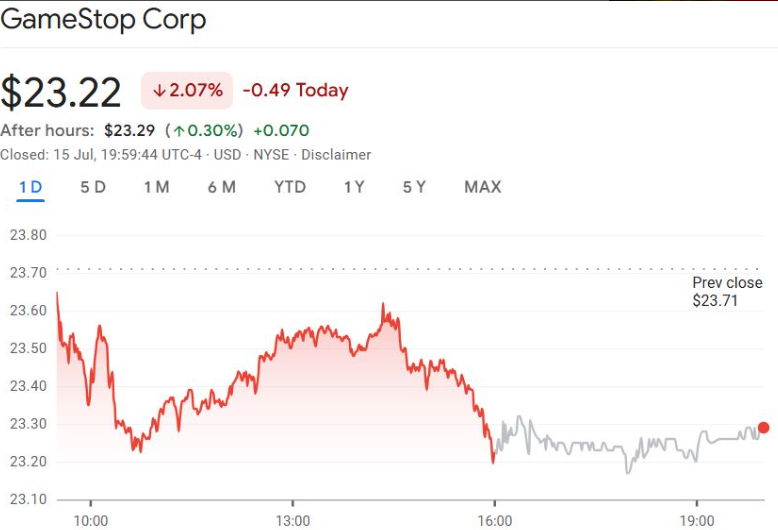The width and height of the screenshot is (778, 530).
Task: Select the 1D time range tab
Action: point(31,187)
